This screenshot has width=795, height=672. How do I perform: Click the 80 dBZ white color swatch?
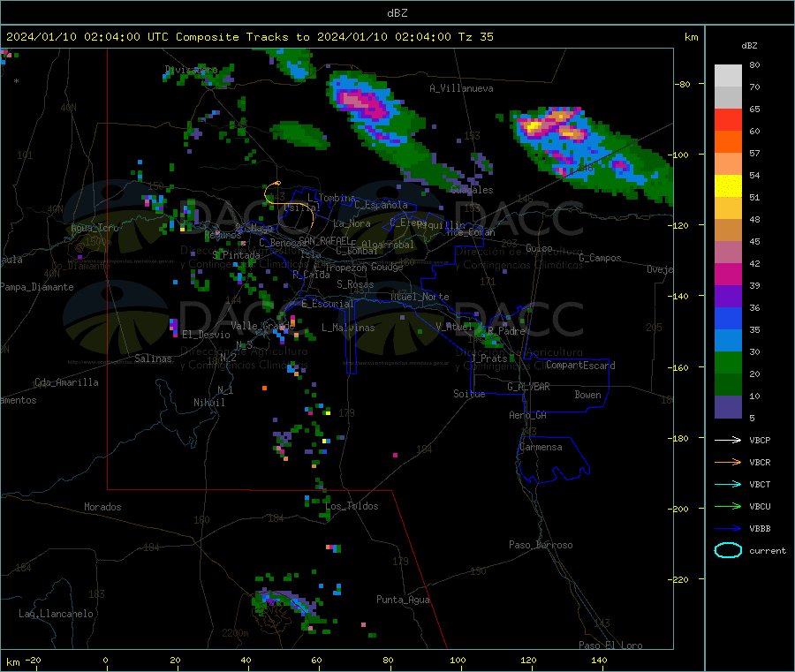[728, 76]
